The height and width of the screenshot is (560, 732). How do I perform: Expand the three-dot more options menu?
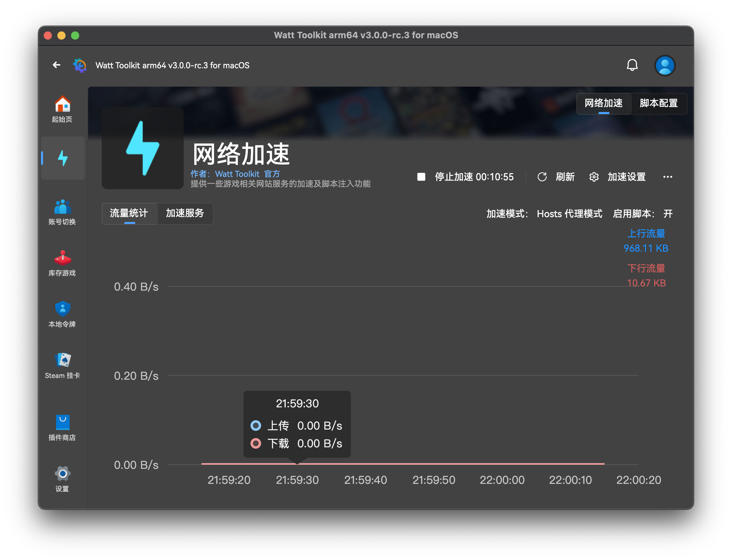pyautogui.click(x=667, y=177)
